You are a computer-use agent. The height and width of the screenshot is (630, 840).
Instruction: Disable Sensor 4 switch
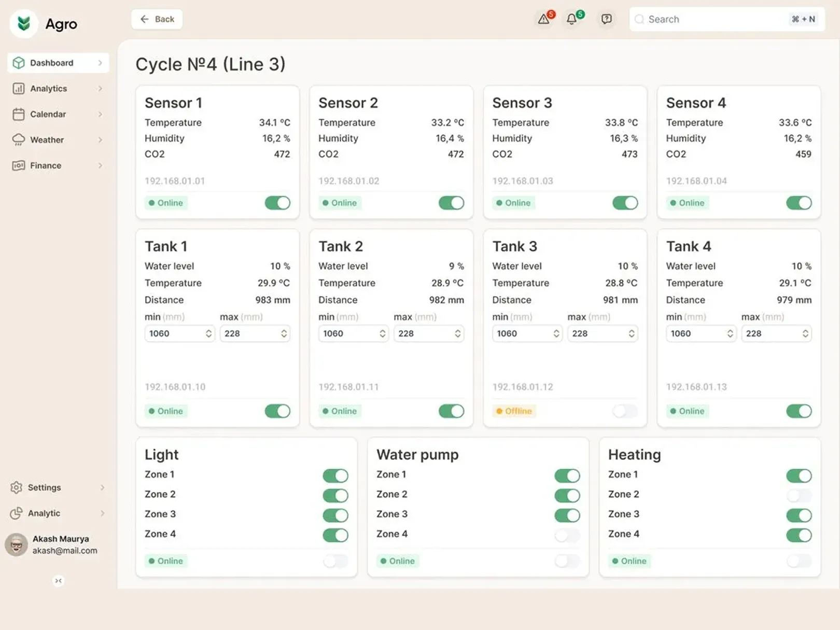[x=799, y=203]
